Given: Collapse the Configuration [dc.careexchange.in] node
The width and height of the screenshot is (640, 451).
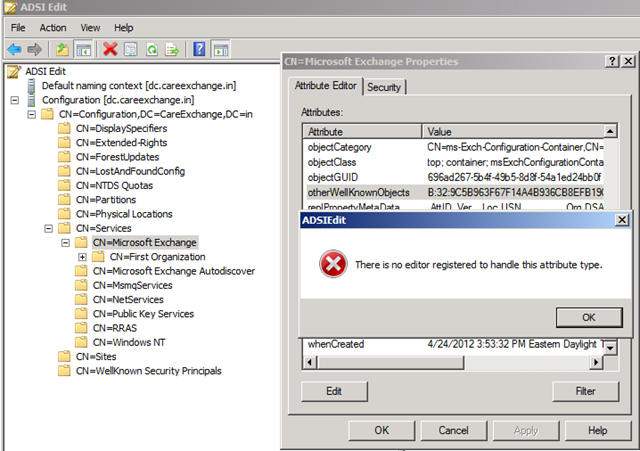Looking at the screenshot, I should pos(15,100).
